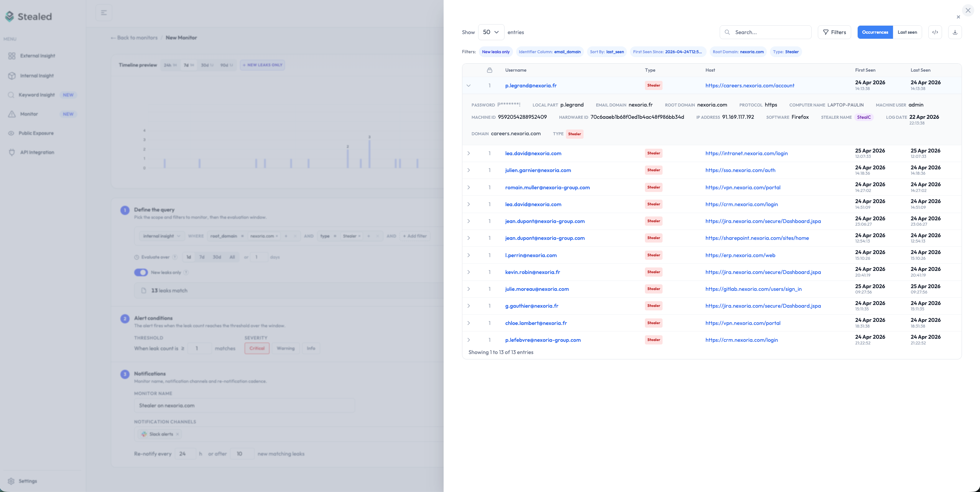
Task: Select the Internal Insight cube icon in sidebar
Action: point(12,75)
